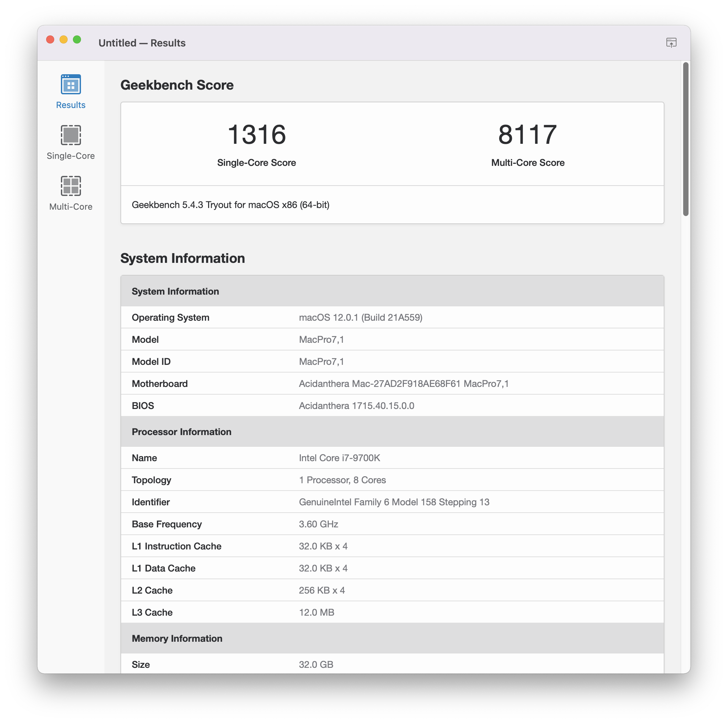Click the Geekbench 5.4.3 Tryout version text
Screen dimensions: 728x723
(x=230, y=205)
